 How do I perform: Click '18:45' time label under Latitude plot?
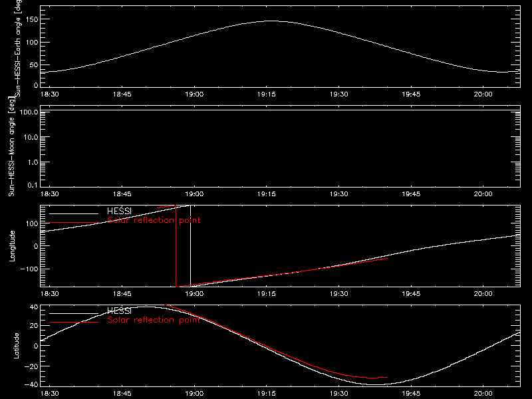click(x=122, y=394)
